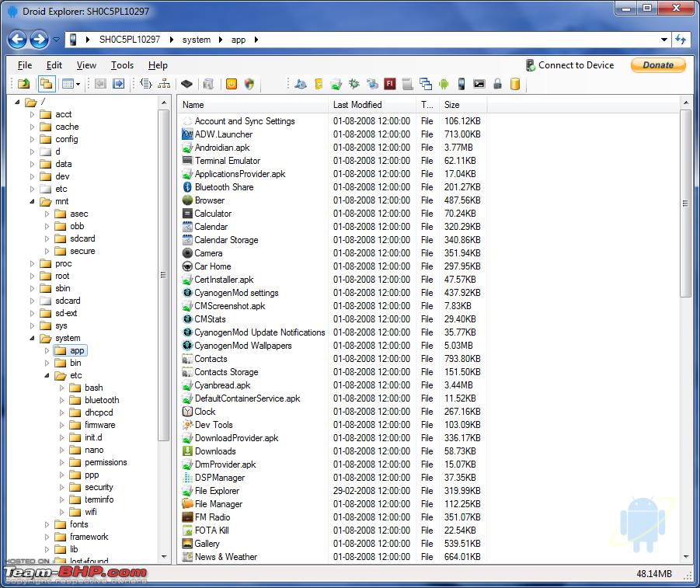The height and width of the screenshot is (588, 700).
Task: Select the cache folder in tree
Action: pos(67,127)
